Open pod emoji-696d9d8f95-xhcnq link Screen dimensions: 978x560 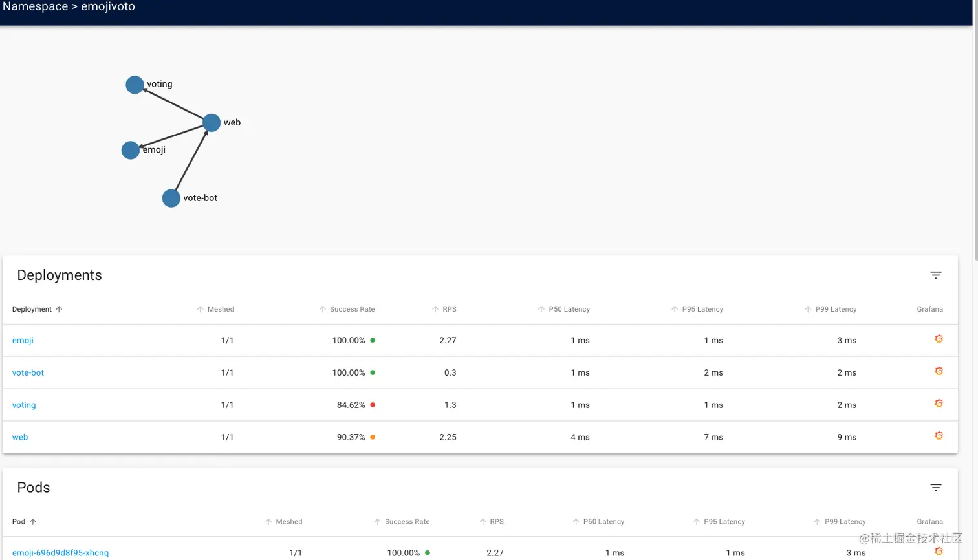(60, 553)
